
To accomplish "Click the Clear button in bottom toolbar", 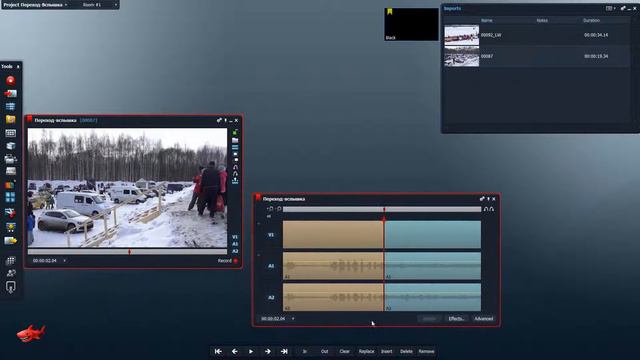I will point(344,351).
